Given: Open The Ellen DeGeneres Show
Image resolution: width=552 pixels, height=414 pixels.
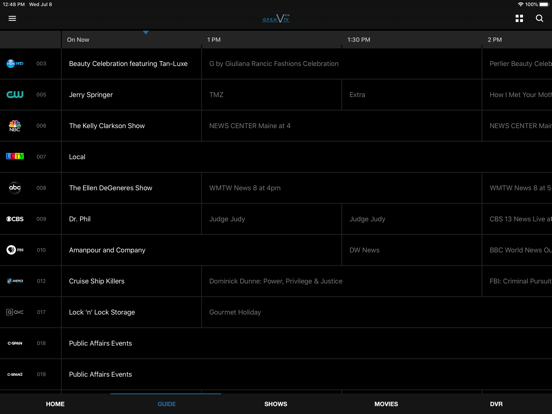Looking at the screenshot, I should pyautogui.click(x=131, y=188).
